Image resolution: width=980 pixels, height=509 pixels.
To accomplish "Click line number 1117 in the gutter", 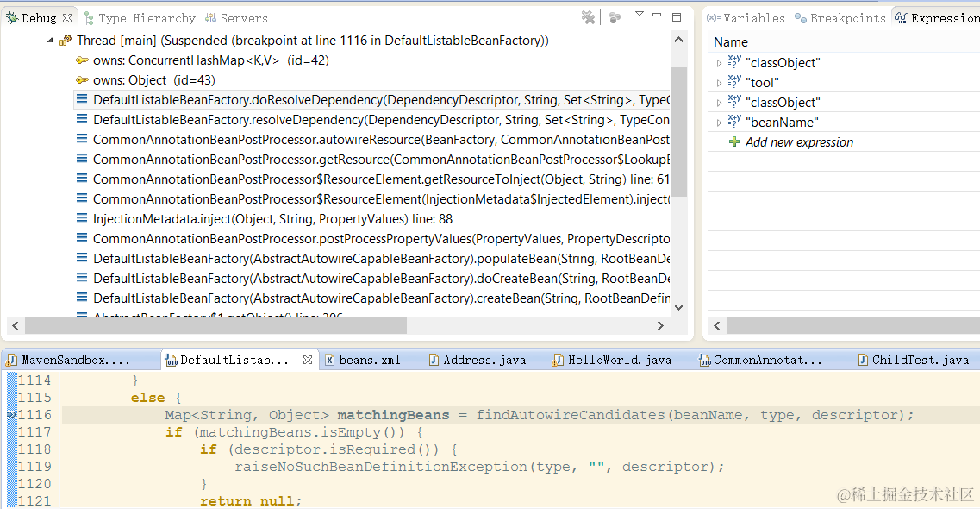I will click(34, 432).
